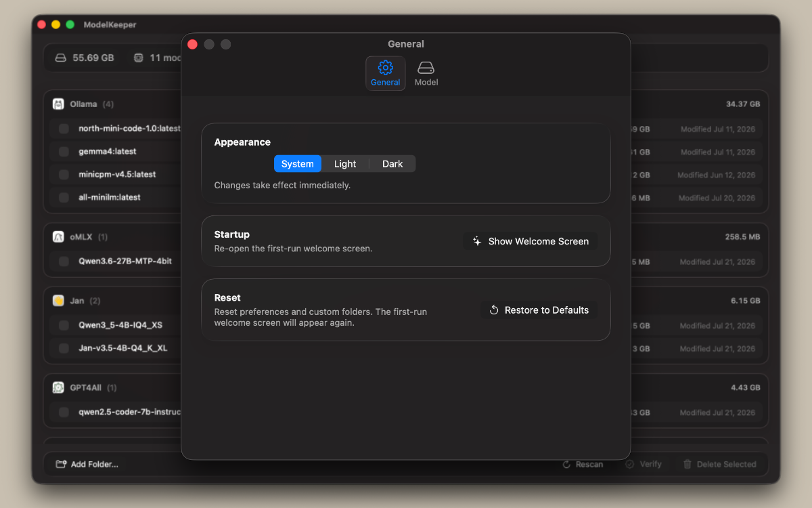Click Restore to Defaults button
Image resolution: width=812 pixels, height=508 pixels.
pyautogui.click(x=539, y=310)
